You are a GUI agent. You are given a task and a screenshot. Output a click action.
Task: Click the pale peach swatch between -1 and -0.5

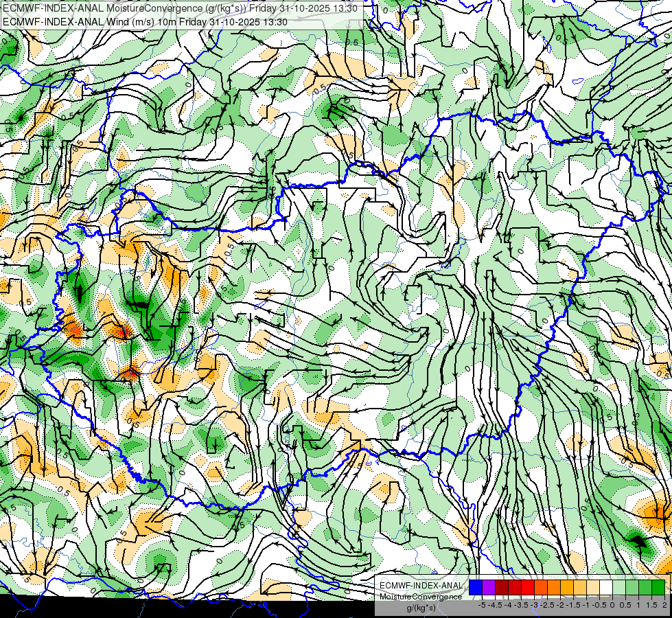pos(592,588)
